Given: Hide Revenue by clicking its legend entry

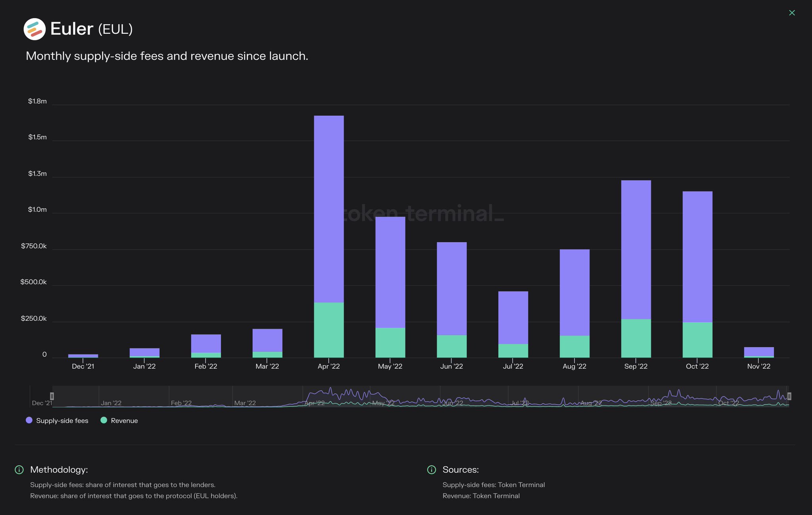Looking at the screenshot, I should click(123, 420).
